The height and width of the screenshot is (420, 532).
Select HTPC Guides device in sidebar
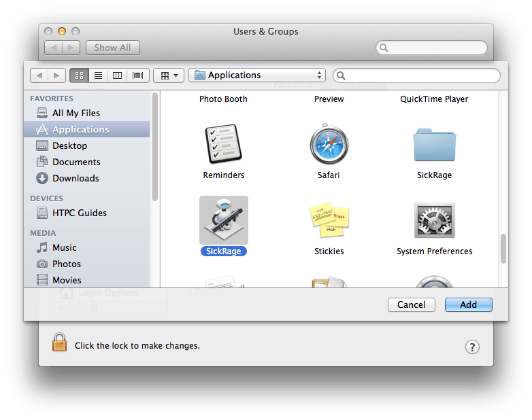[x=79, y=213]
